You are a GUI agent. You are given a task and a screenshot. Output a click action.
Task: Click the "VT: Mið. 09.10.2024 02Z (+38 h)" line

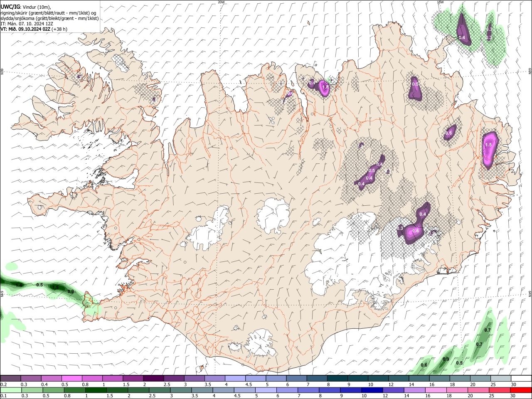coord(34,29)
